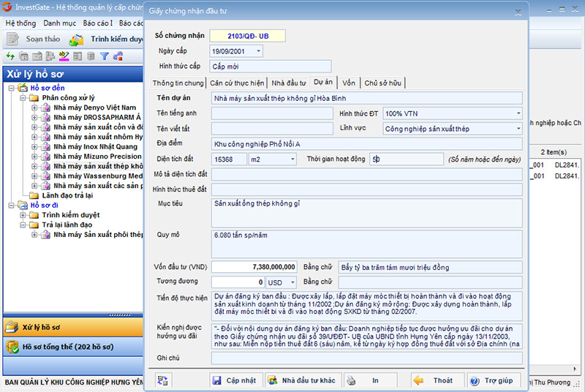Click the folder icon of Hồ sơ đi

23,205
